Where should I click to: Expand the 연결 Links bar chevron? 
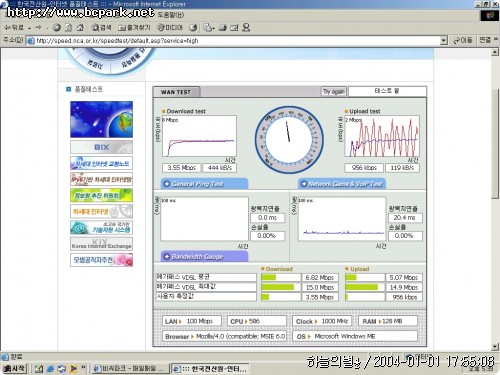pos(496,40)
